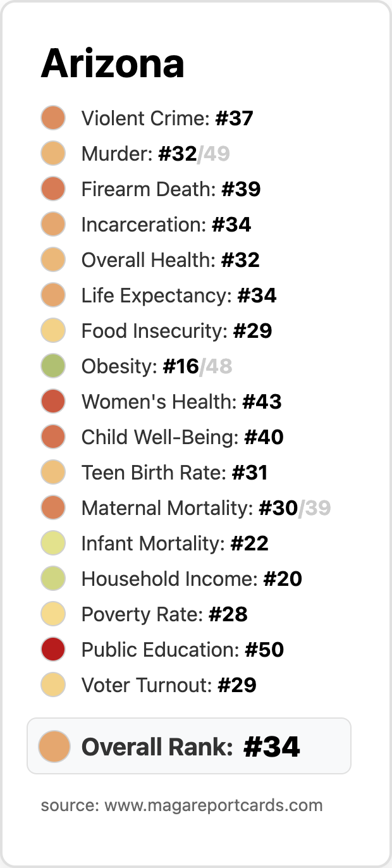Click the Infant Mortality yellow-green dot
392x868 pixels.
click(54, 543)
